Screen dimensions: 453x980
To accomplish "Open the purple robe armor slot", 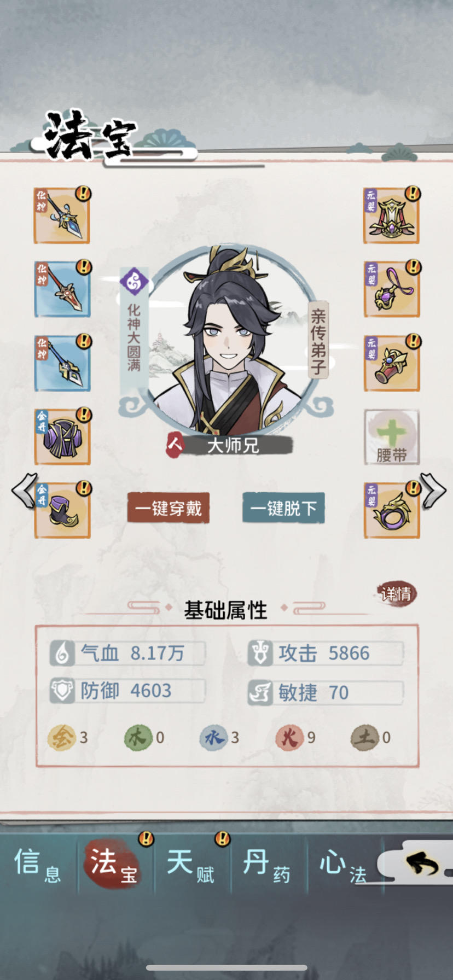I will 62,436.
